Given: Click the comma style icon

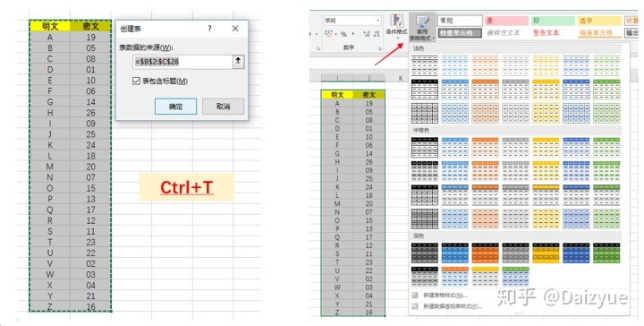Looking at the screenshot, I should coord(353,34).
